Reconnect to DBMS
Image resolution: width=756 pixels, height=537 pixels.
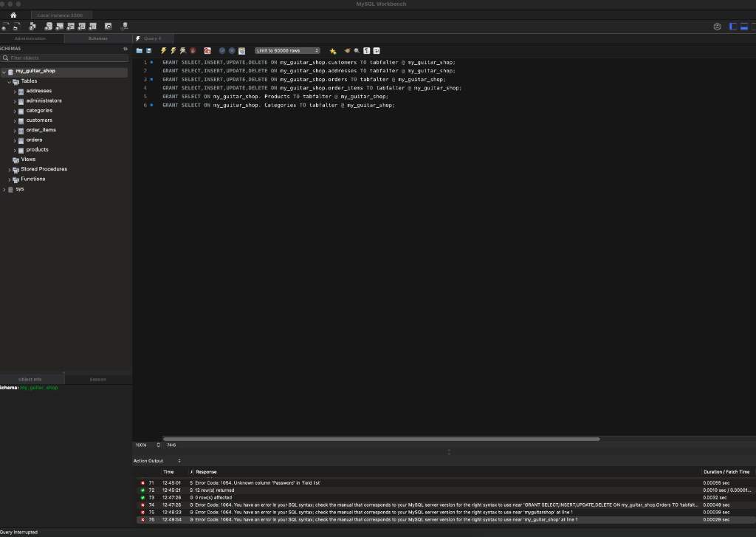(124, 27)
